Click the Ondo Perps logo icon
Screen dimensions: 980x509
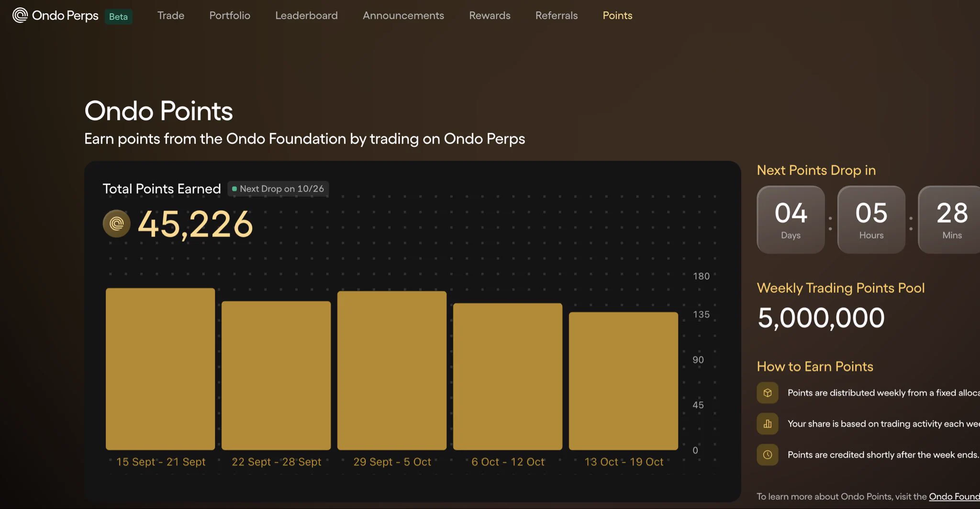point(20,15)
